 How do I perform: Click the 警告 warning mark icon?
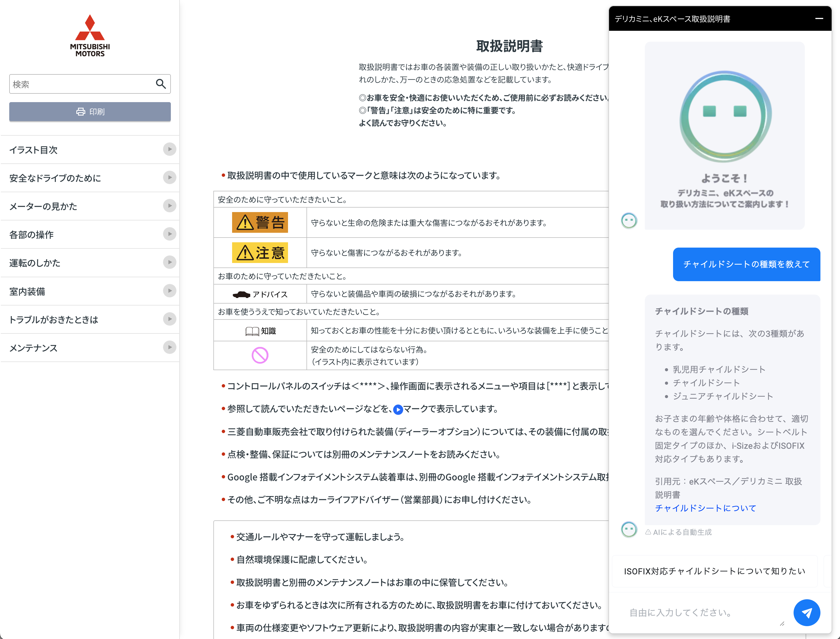[260, 222]
